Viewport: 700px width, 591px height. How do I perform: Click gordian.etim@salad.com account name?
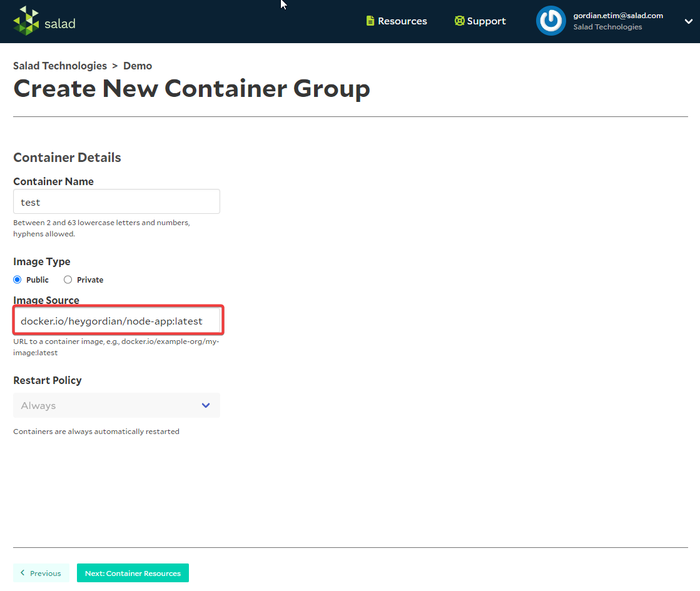pyautogui.click(x=618, y=16)
